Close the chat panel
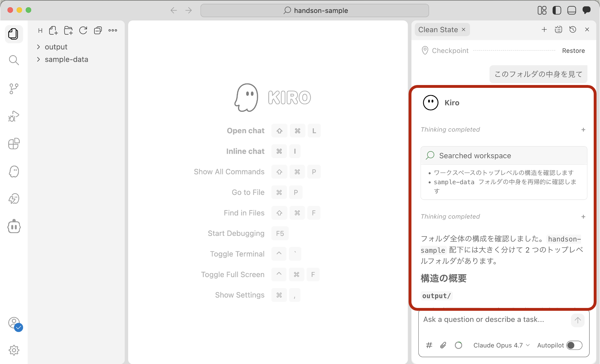Screen dimensions: 600x364 pyautogui.click(x=587, y=29)
